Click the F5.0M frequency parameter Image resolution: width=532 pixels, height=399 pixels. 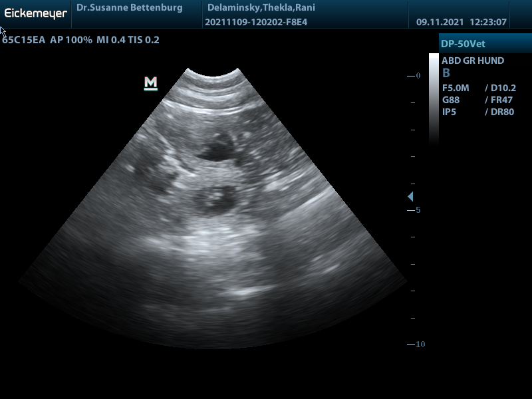point(456,88)
